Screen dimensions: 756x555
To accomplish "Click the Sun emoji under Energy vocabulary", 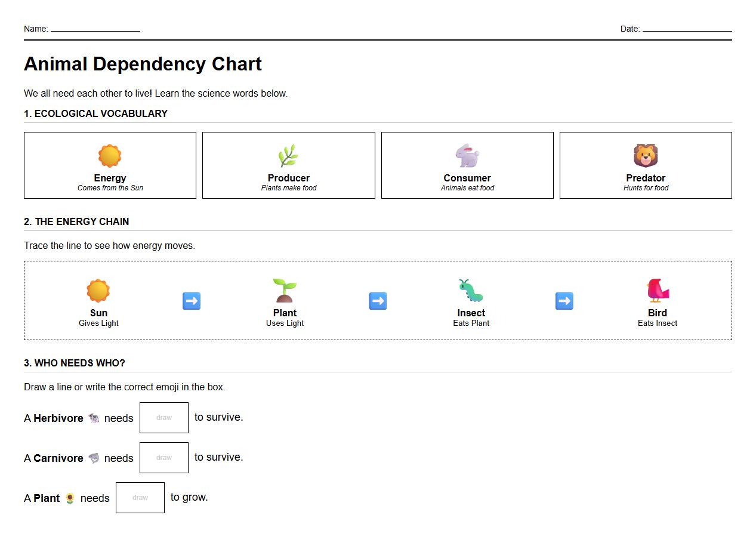I will pos(110,155).
